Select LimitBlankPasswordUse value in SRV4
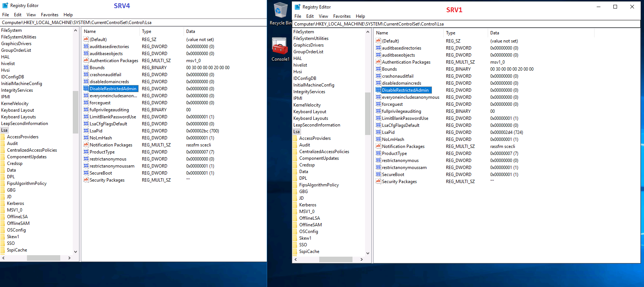Viewport: 644px width, 287px height. tap(113, 117)
